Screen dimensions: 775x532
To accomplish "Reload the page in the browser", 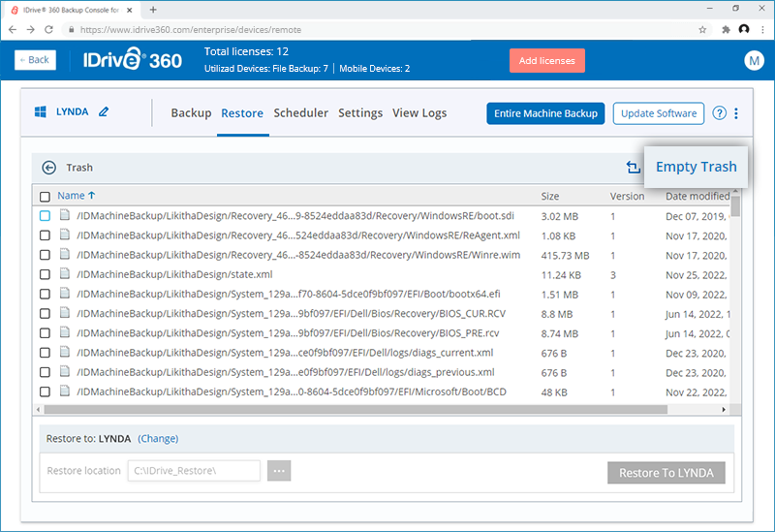I will [x=48, y=30].
